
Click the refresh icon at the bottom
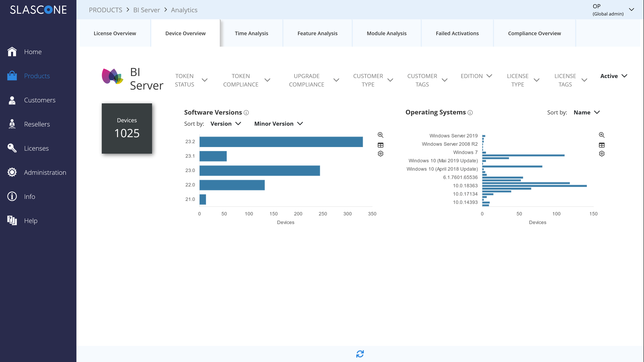(360, 354)
